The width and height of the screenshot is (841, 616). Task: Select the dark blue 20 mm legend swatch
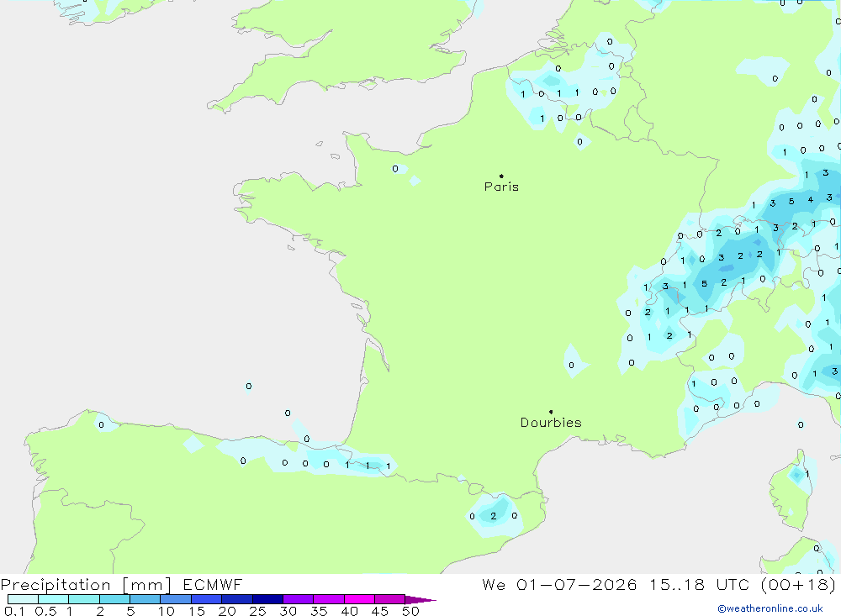click(x=236, y=599)
